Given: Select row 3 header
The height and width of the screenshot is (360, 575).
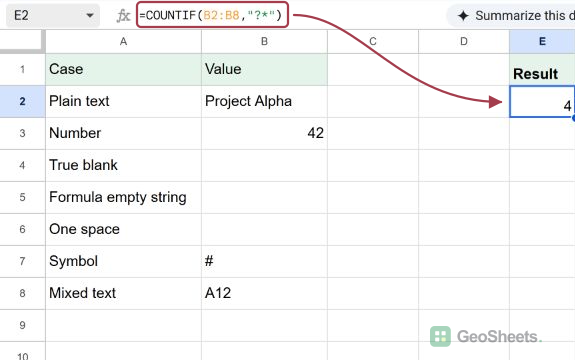Looking at the screenshot, I should coord(22,133).
